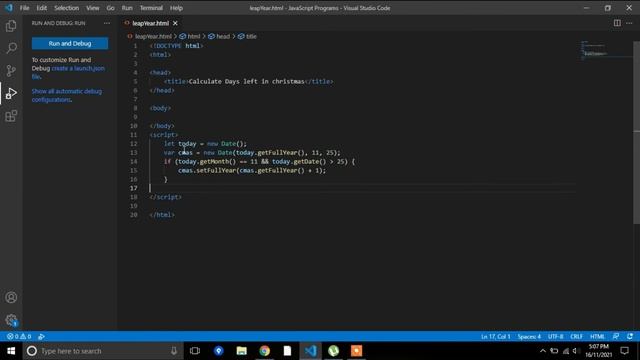This screenshot has height=360, width=640.
Task: Open the Terminal menu
Action: pyautogui.click(x=151, y=8)
